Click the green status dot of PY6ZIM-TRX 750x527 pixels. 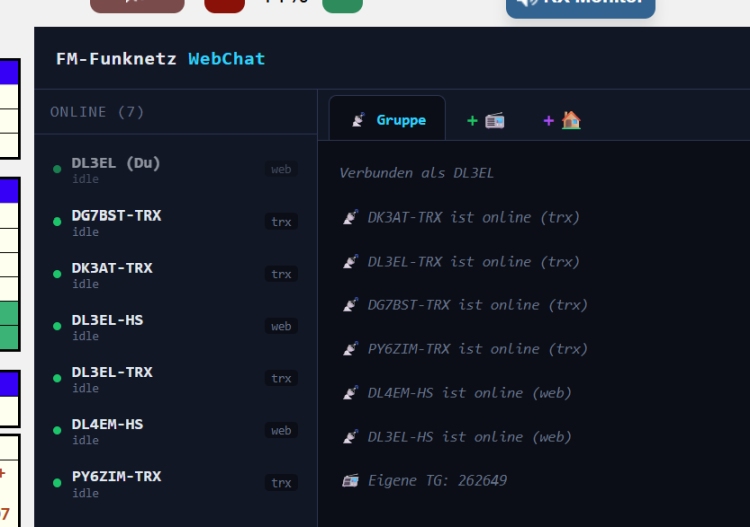(57, 482)
